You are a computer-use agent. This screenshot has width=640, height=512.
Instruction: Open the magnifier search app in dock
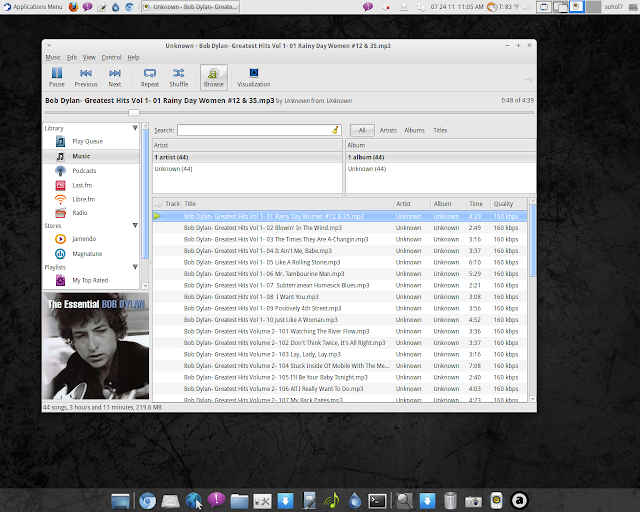404,501
